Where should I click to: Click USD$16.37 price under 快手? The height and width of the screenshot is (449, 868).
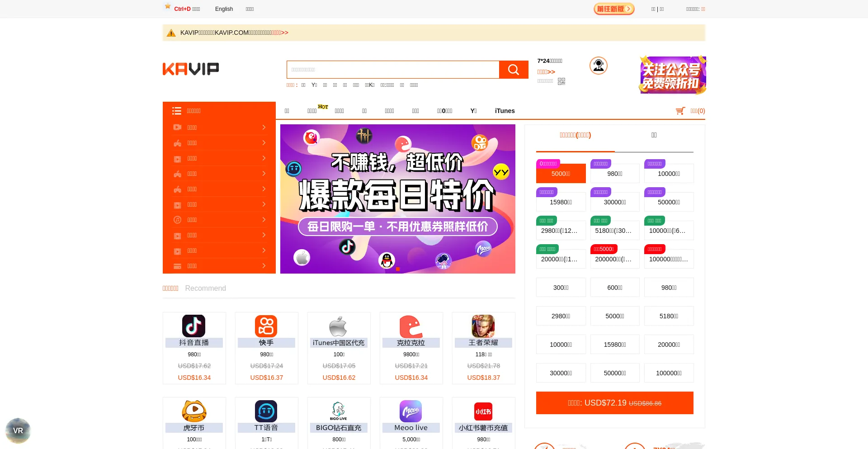pyautogui.click(x=267, y=378)
